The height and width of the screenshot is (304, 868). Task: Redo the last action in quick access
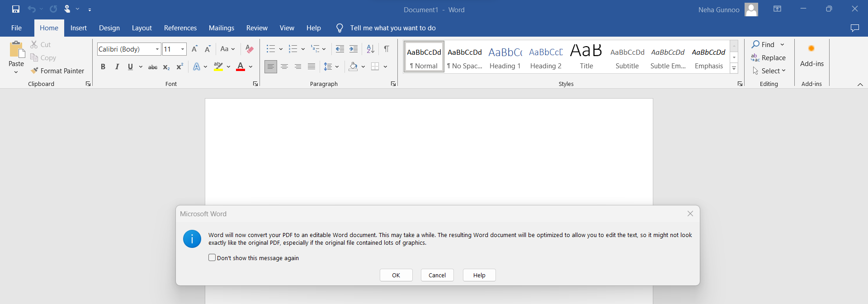[53, 9]
